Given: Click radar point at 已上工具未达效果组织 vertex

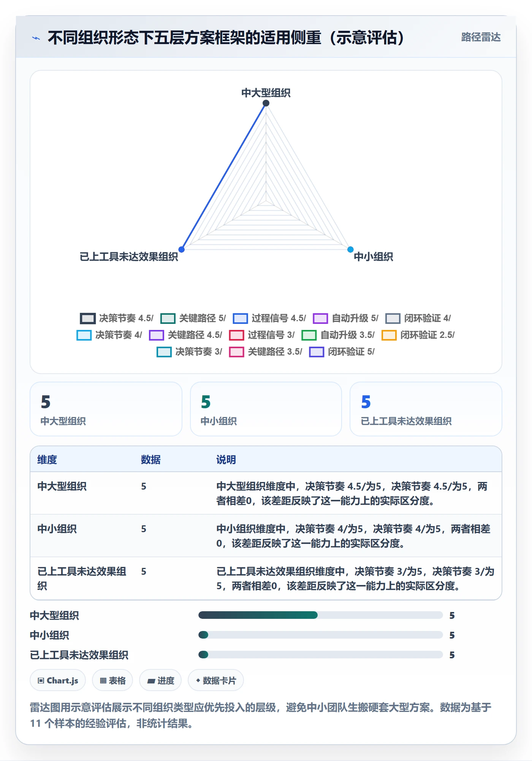Looking at the screenshot, I should click(182, 249).
